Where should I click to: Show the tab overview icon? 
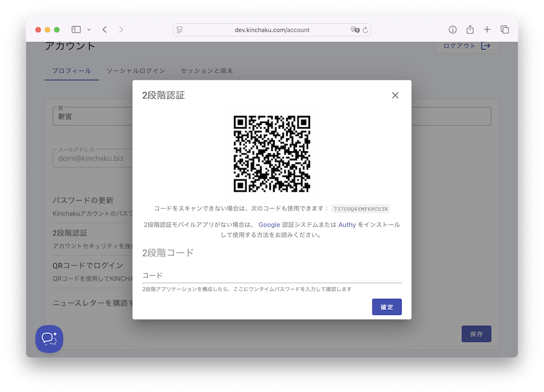tap(505, 30)
